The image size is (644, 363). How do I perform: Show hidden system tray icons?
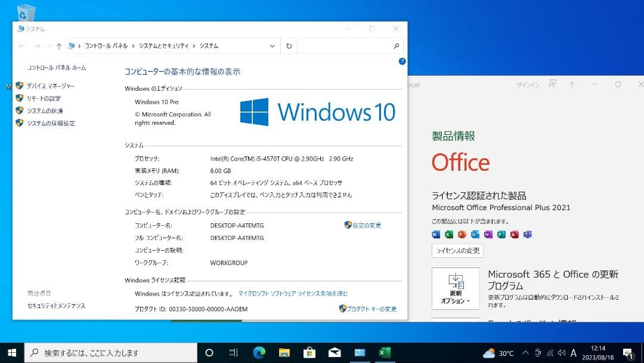click(x=525, y=353)
